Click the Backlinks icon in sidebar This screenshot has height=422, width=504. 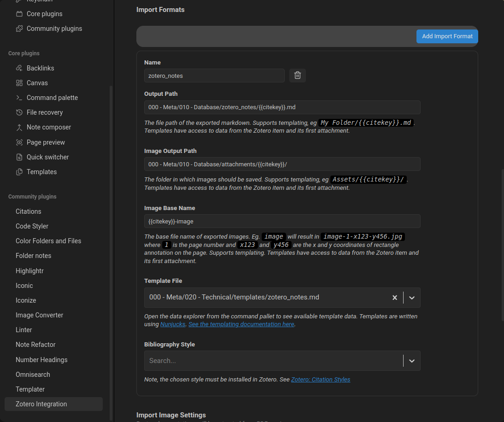[19, 68]
